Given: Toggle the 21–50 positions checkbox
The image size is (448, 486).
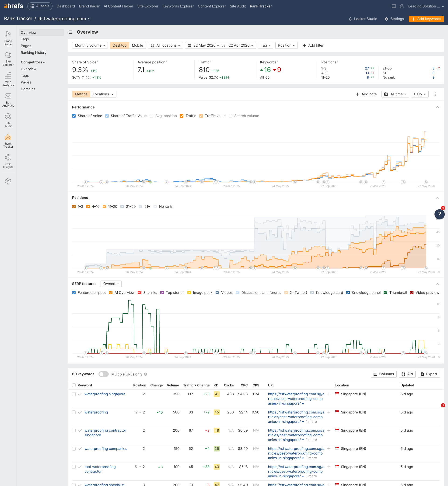Looking at the screenshot, I should coord(122,206).
